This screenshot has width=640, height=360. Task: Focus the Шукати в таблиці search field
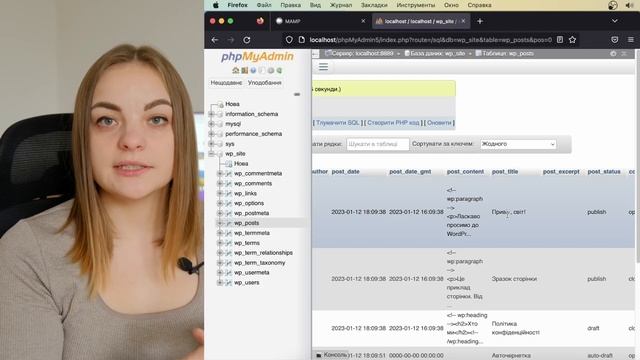[x=378, y=144]
